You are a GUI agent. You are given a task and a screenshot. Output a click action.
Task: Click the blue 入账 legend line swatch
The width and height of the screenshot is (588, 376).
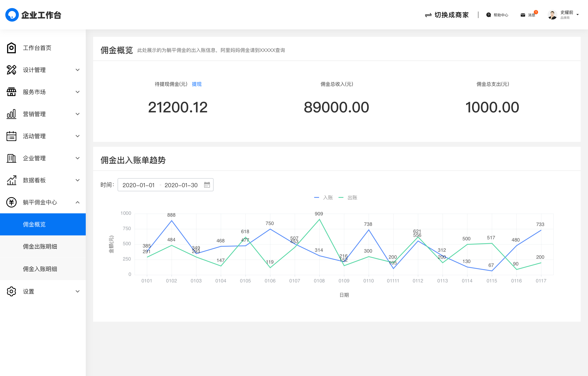tap(316, 198)
